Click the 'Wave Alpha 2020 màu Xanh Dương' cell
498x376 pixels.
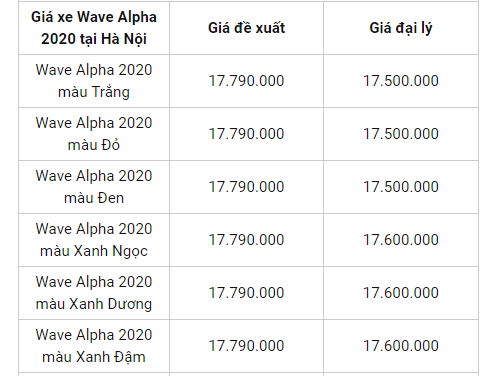tap(94, 293)
